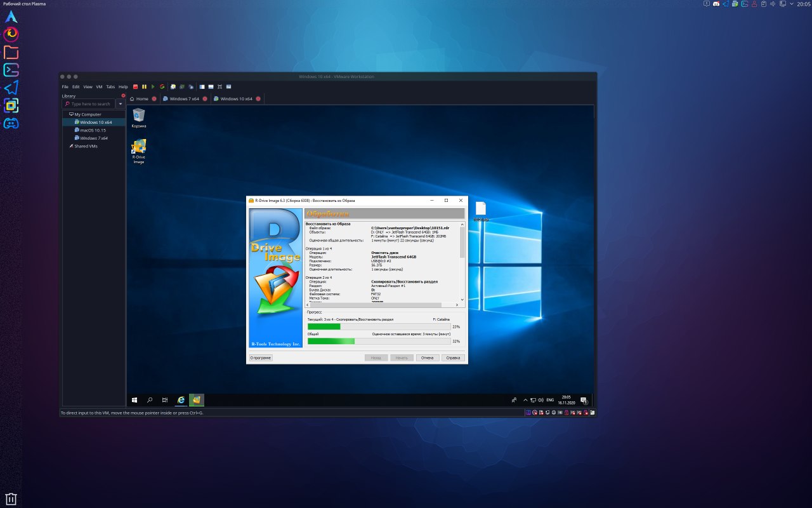Click the Restart guest toolbar icon
This screenshot has height=508, width=812.
162,86
